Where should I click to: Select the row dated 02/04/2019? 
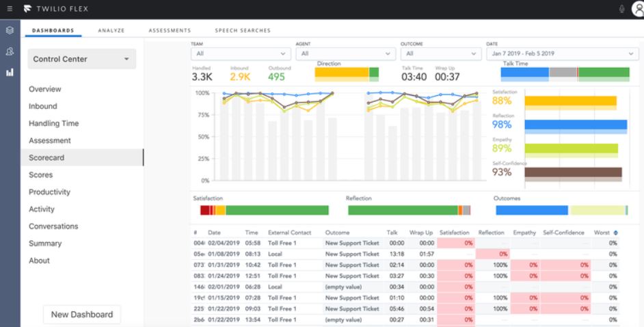coord(405,243)
